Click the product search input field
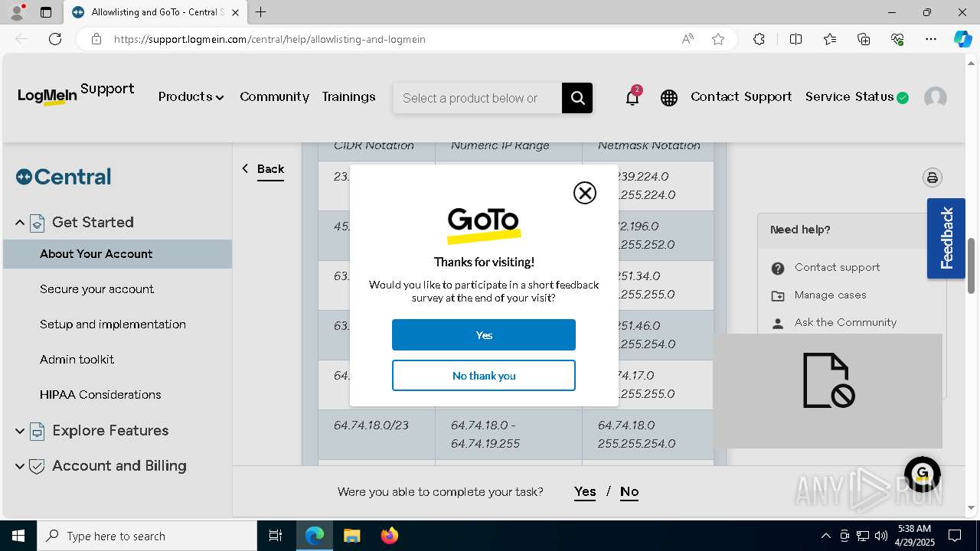 (477, 98)
